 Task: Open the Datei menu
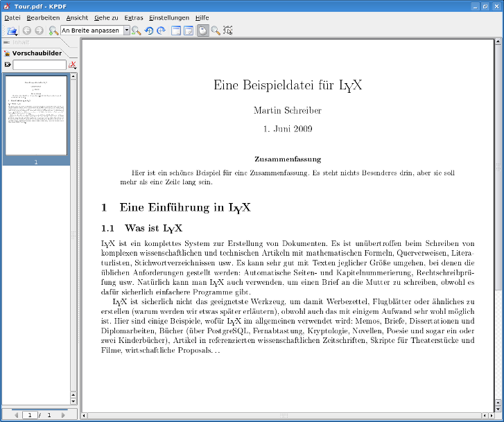tap(12, 18)
